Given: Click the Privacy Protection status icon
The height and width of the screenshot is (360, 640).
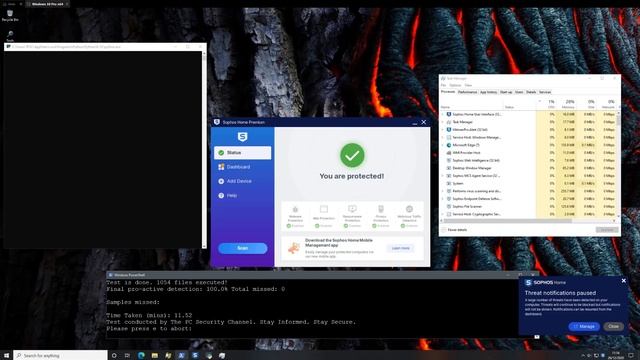Looking at the screenshot, I should 381,209.
